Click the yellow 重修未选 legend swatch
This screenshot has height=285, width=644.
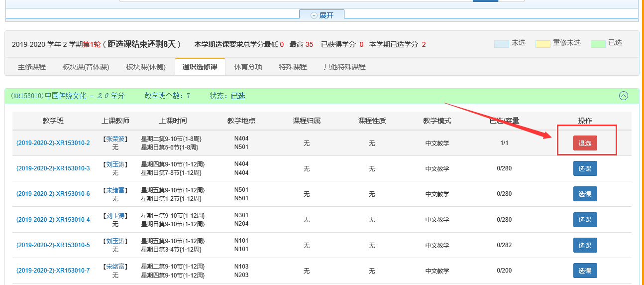click(x=542, y=44)
